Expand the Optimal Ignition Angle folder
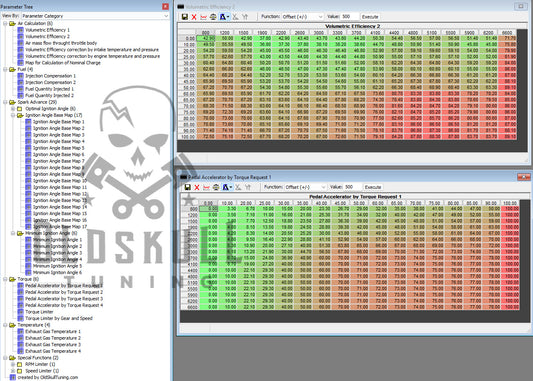 pyautogui.click(x=13, y=109)
